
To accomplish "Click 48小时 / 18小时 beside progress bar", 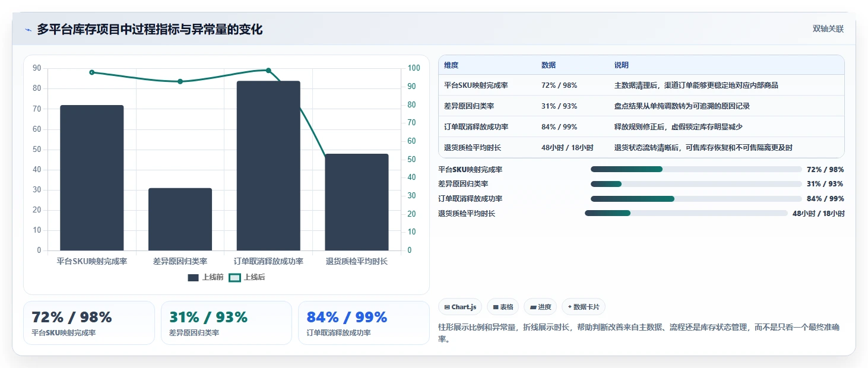I will [x=818, y=213].
